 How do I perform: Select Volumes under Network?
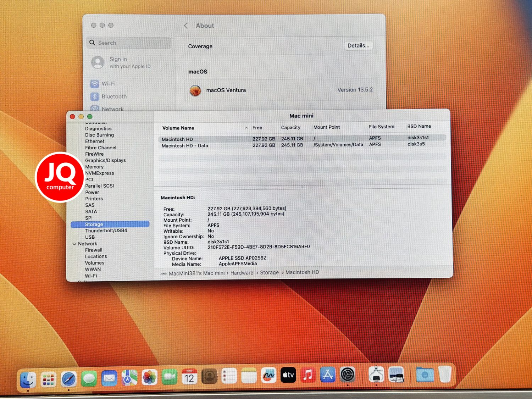[95, 263]
